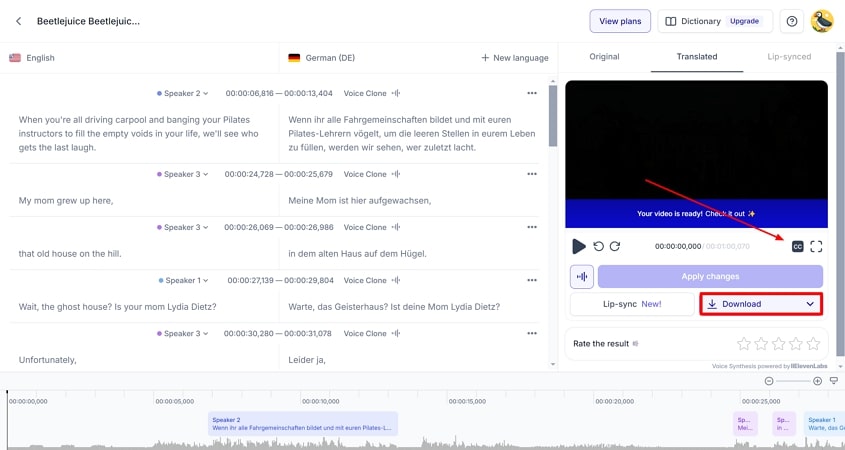Switch to the Translated tab
Image resolution: width=845 pixels, height=450 pixels.
point(697,57)
